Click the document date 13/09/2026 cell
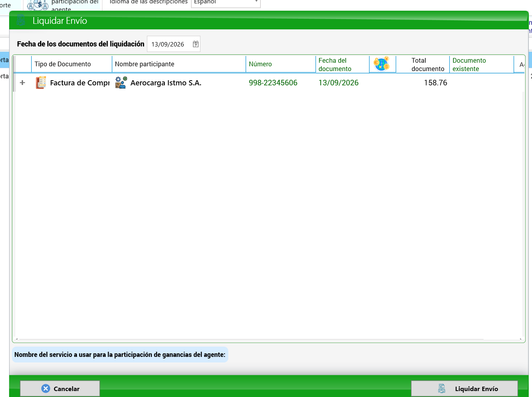The width and height of the screenshot is (532, 397). pos(339,83)
